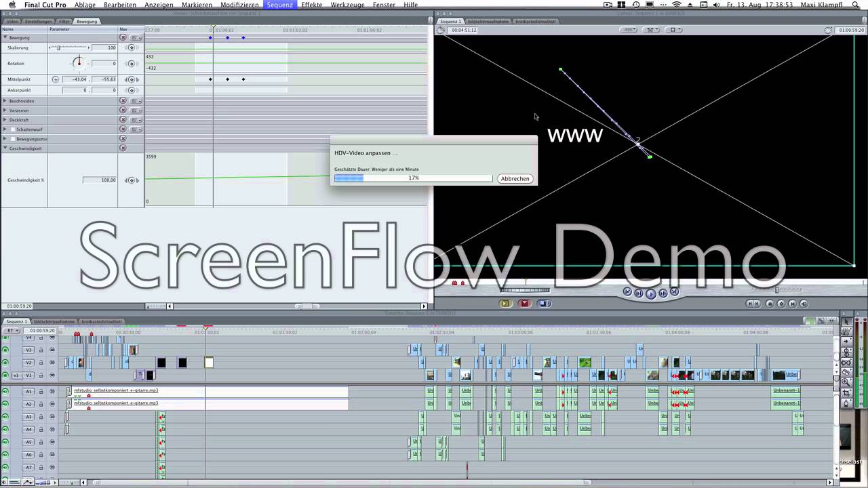Click the yellow Insert edit button in Canvas
This screenshot has height=488, width=868.
click(505, 303)
